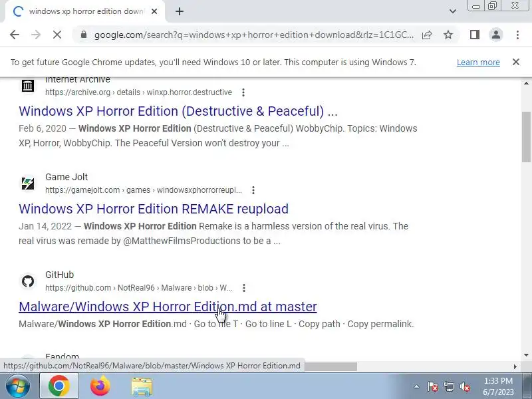532x399 pixels.
Task: Click the scroll up arrow
Action: tap(526, 83)
